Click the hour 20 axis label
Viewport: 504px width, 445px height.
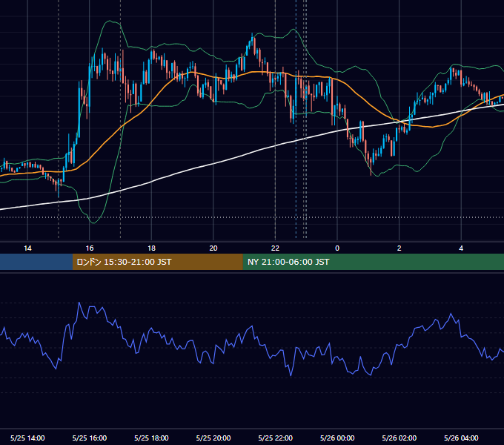(213, 248)
